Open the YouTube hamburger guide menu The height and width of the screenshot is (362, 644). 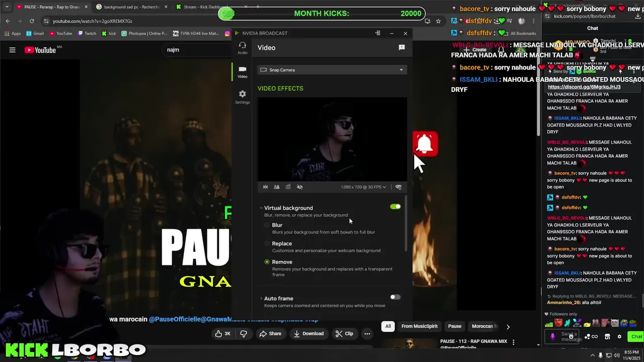[x=13, y=50]
